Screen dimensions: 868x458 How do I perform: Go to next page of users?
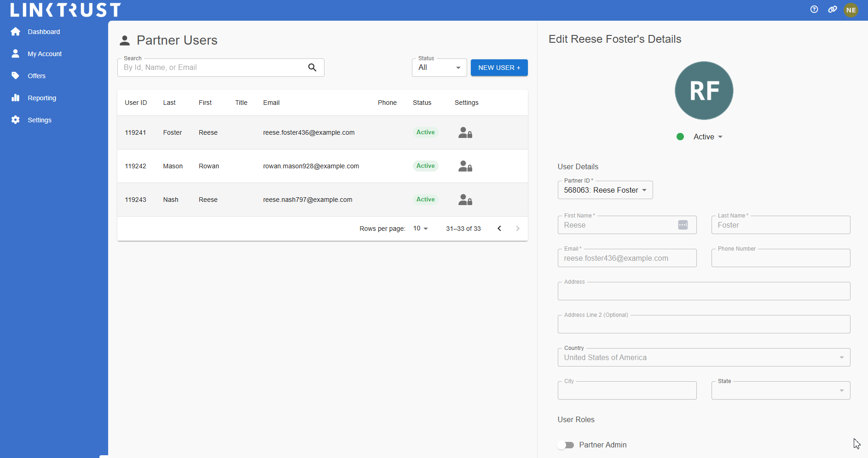coord(518,228)
